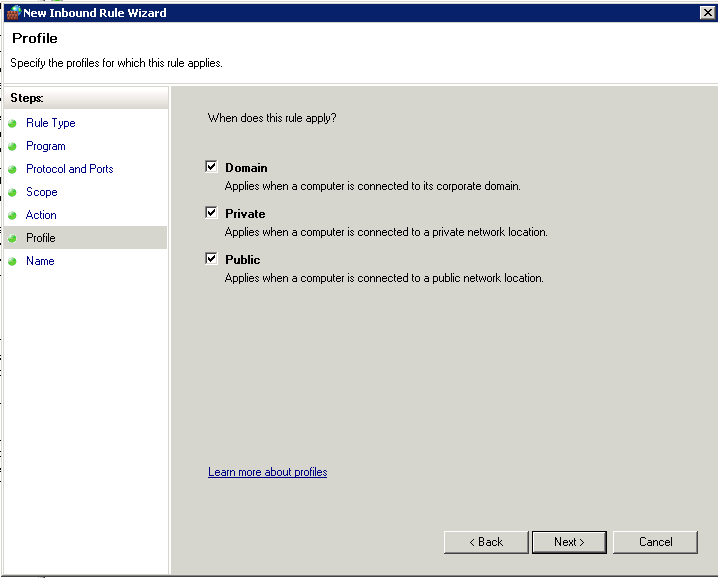Uncheck the Domain profile checkbox
Image resolution: width=718 pixels, height=578 pixels.
[x=211, y=166]
